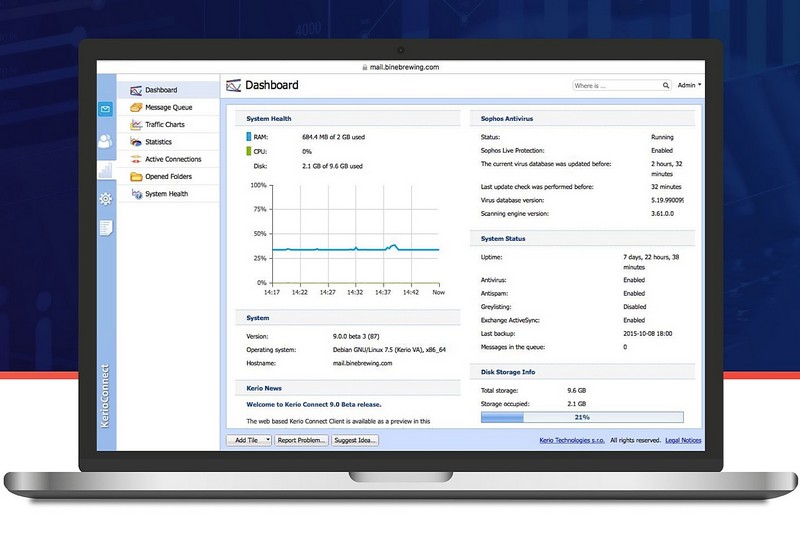Click the Disk Storage Info tile header
The width and height of the screenshot is (800, 533).
pyautogui.click(x=582, y=372)
